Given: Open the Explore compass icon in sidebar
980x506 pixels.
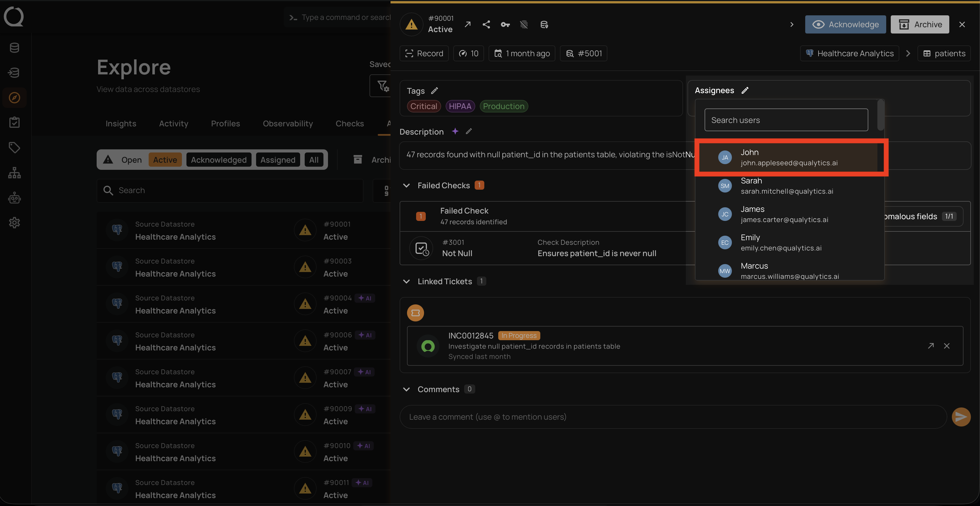Looking at the screenshot, I should coord(14,98).
